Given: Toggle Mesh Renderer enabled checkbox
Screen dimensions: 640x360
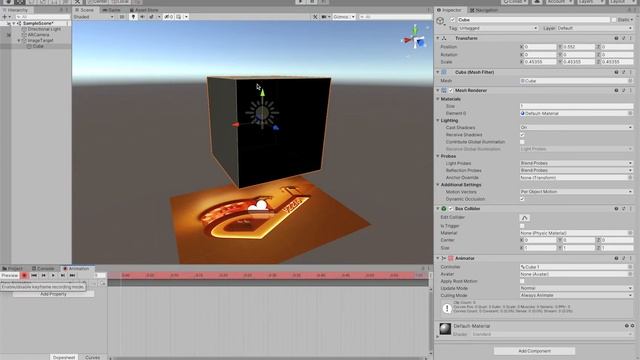Looking at the screenshot, I should click(451, 91).
